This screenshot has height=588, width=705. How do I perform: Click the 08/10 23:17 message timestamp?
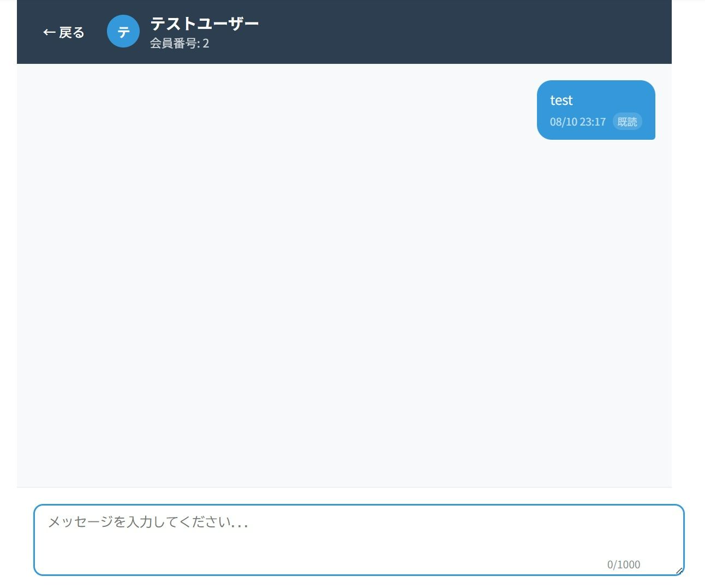click(578, 122)
